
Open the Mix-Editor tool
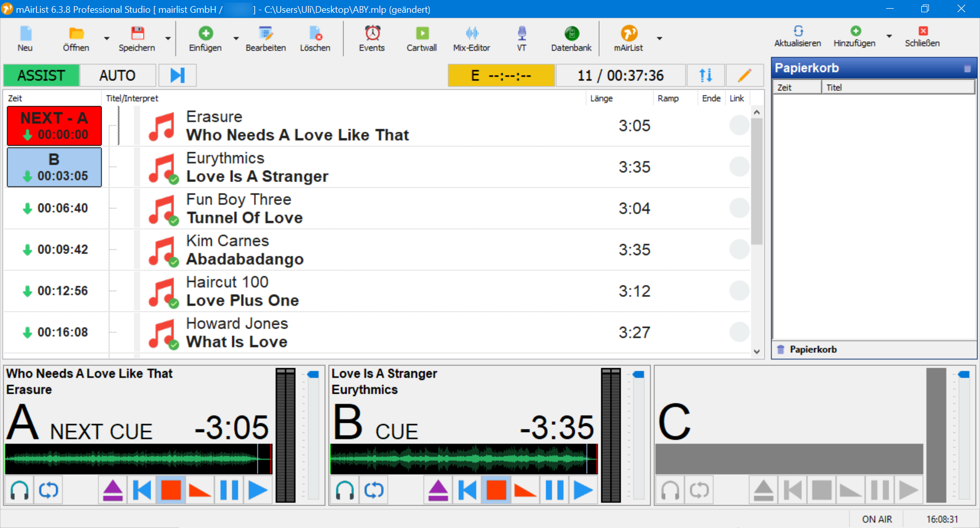(471, 39)
